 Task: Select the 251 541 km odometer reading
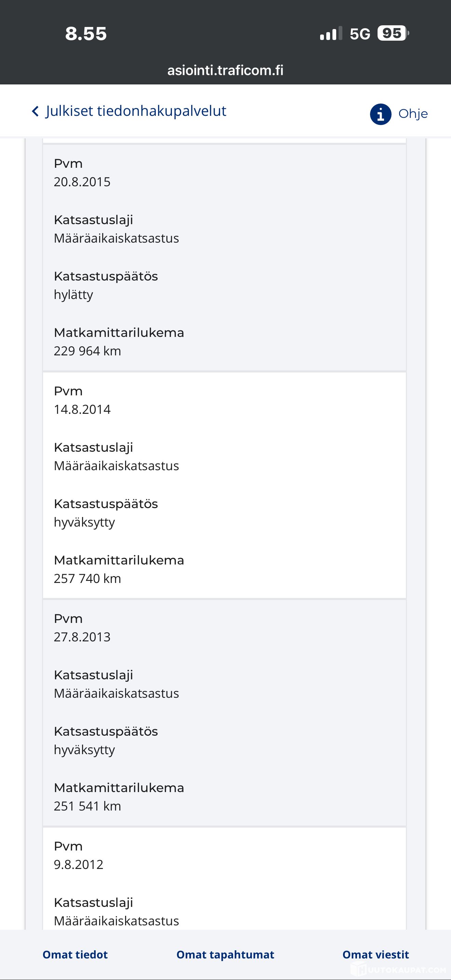click(87, 806)
